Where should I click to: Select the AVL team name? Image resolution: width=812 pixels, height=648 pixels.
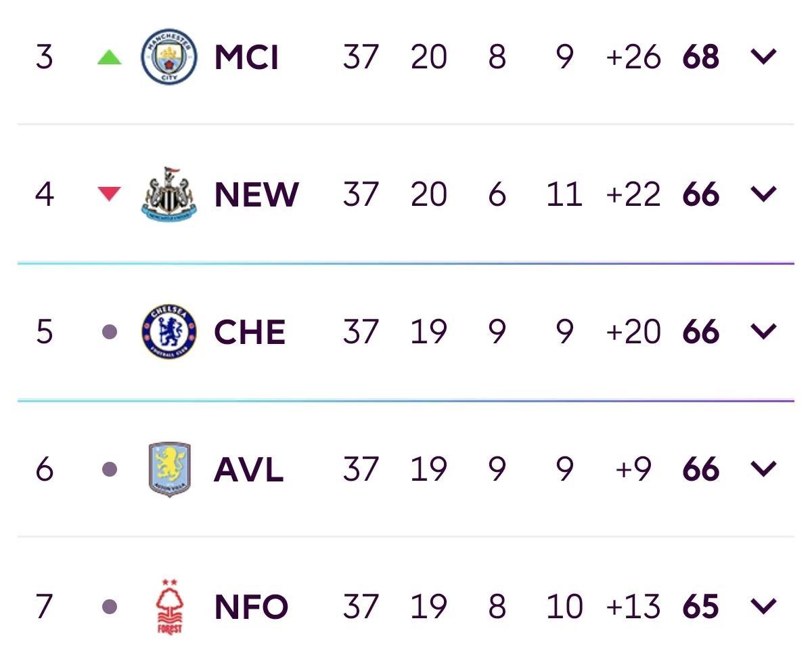click(x=248, y=470)
